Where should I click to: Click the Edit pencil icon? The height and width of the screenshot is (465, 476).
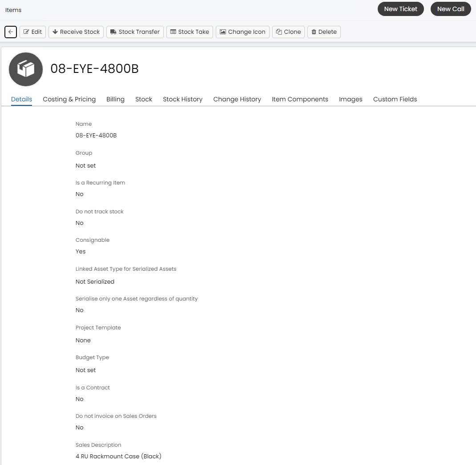(27, 32)
